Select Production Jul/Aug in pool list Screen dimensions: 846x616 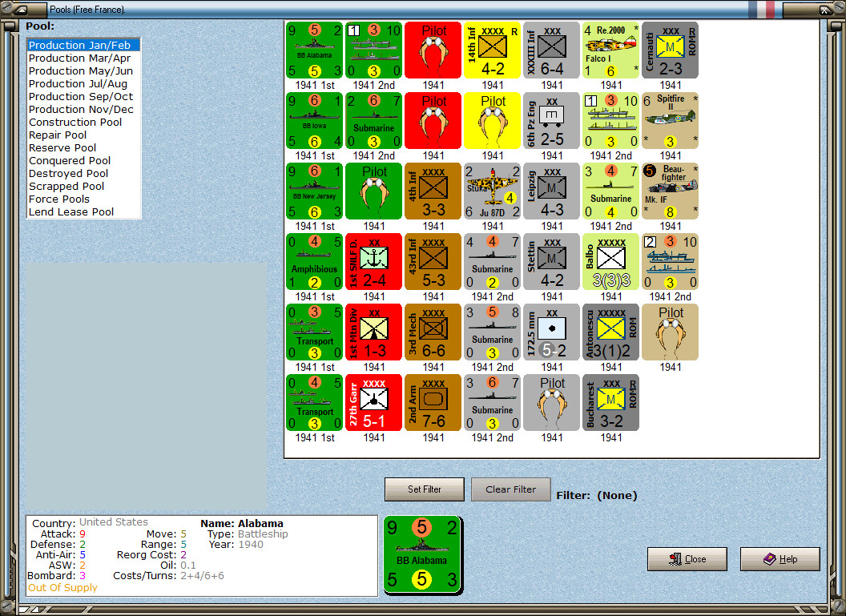(x=83, y=83)
